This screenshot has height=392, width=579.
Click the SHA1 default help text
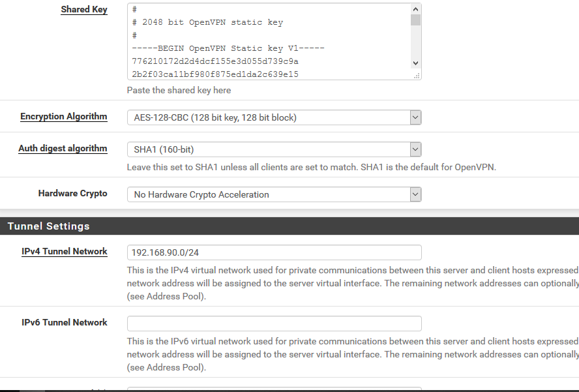pyautogui.click(x=311, y=167)
